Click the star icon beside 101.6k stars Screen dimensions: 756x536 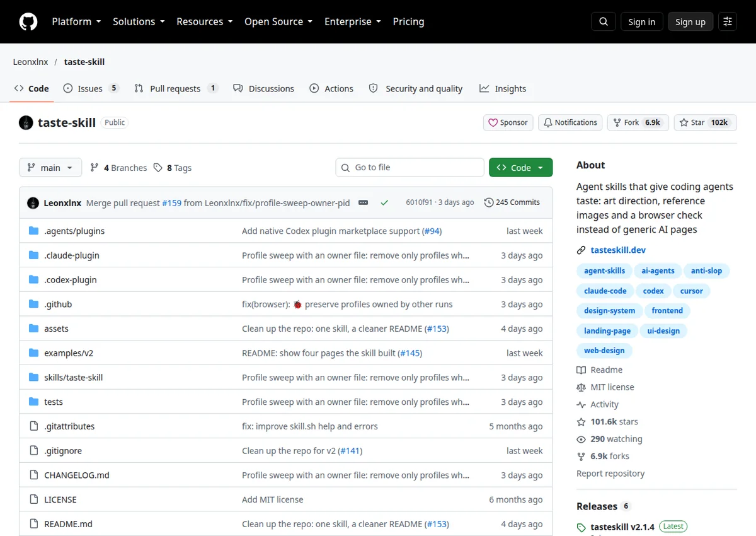[x=581, y=422]
